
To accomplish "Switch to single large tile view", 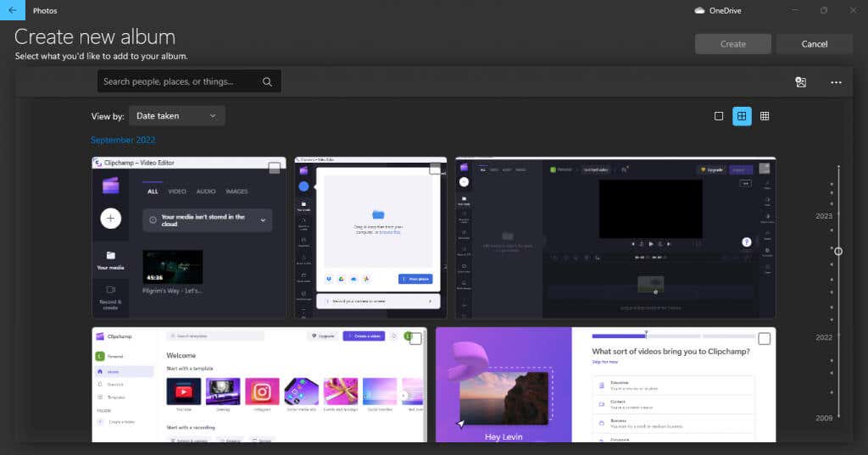I will 719,116.
